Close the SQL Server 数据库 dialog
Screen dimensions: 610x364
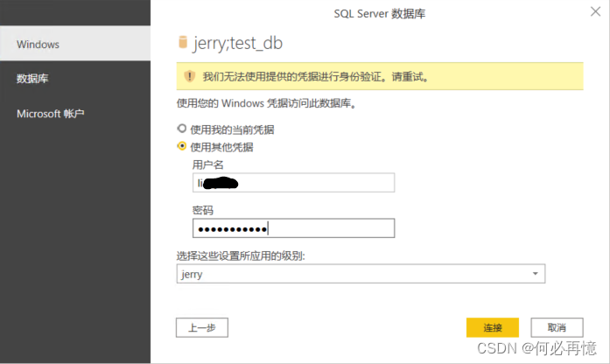(595, 11)
